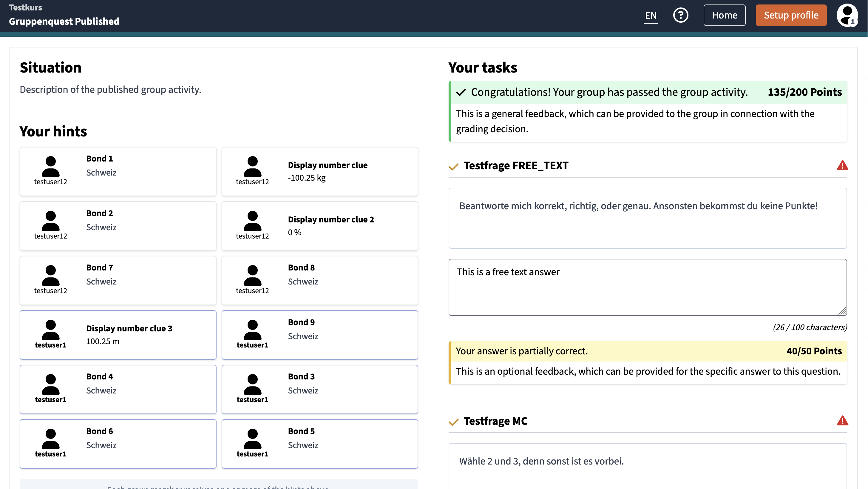Grab the answer textarea resize handle
This screenshot has height=489, width=868.
[842, 311]
